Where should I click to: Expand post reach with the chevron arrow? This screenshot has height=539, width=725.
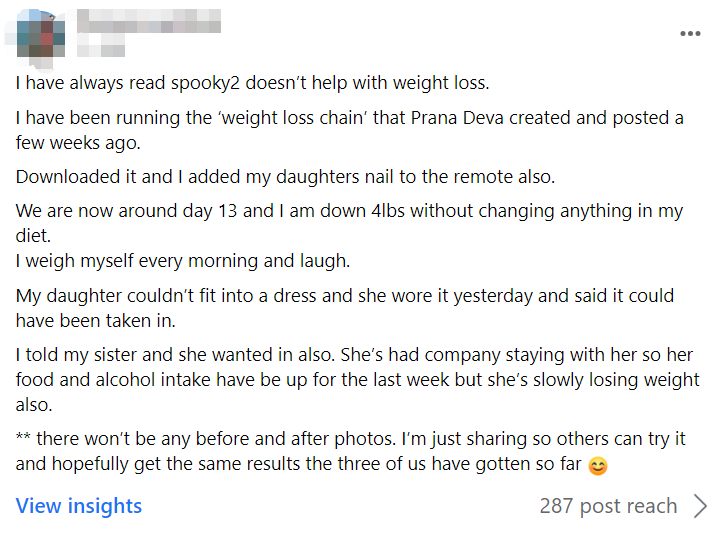coord(700,506)
